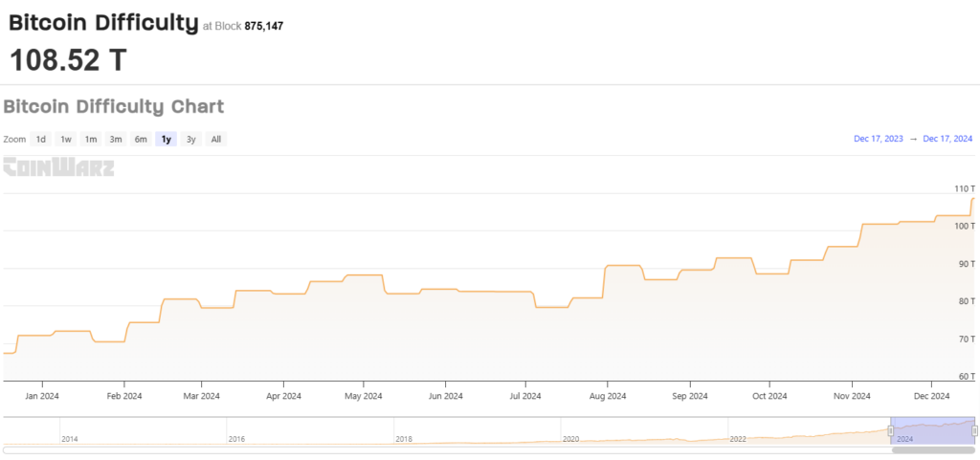
Task: Click the 70 T y-axis label
Action: pos(968,339)
